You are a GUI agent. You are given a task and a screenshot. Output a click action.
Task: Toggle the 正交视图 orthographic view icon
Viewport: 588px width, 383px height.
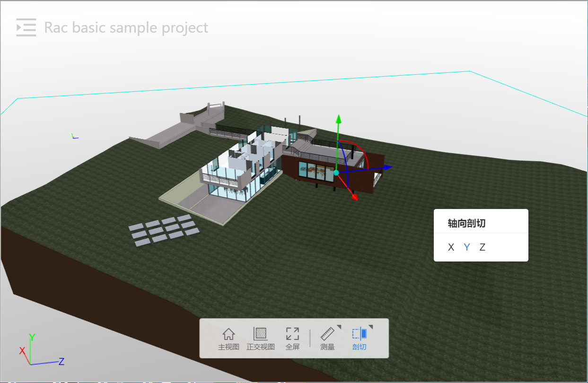(260, 334)
